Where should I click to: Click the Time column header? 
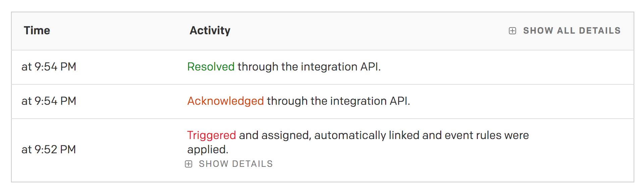(x=37, y=30)
